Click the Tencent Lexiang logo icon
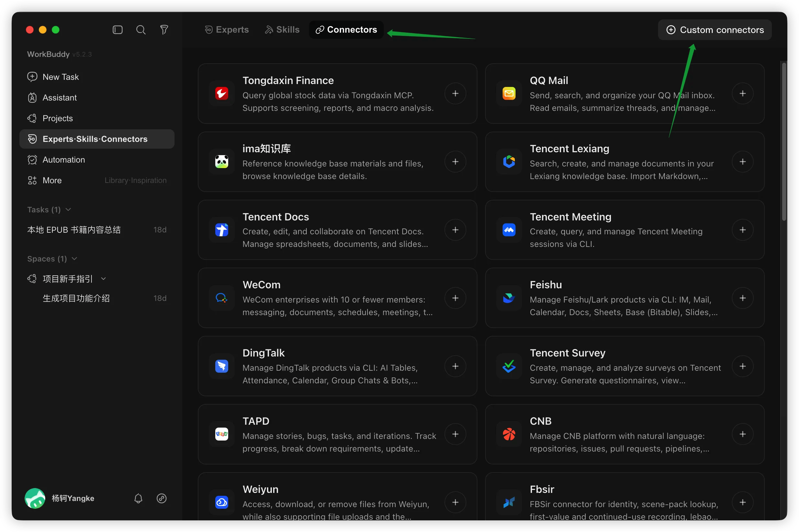This screenshot has height=532, width=799. tap(509, 162)
